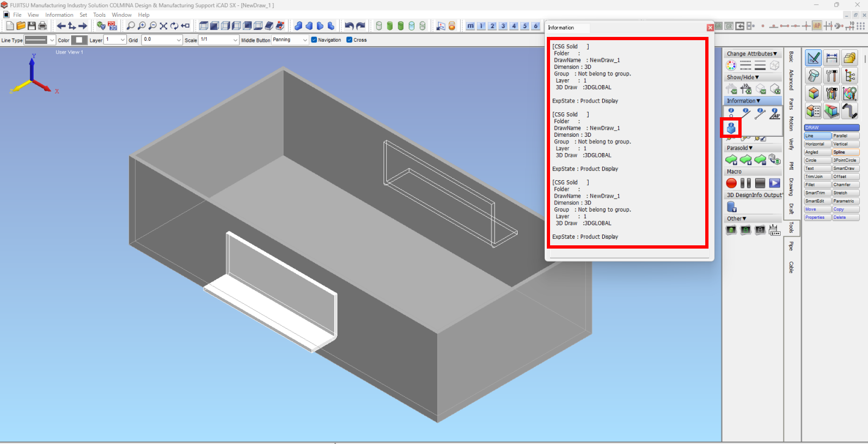868x444 pixels.
Task: Click the Undo arrow icon
Action: coord(349,26)
